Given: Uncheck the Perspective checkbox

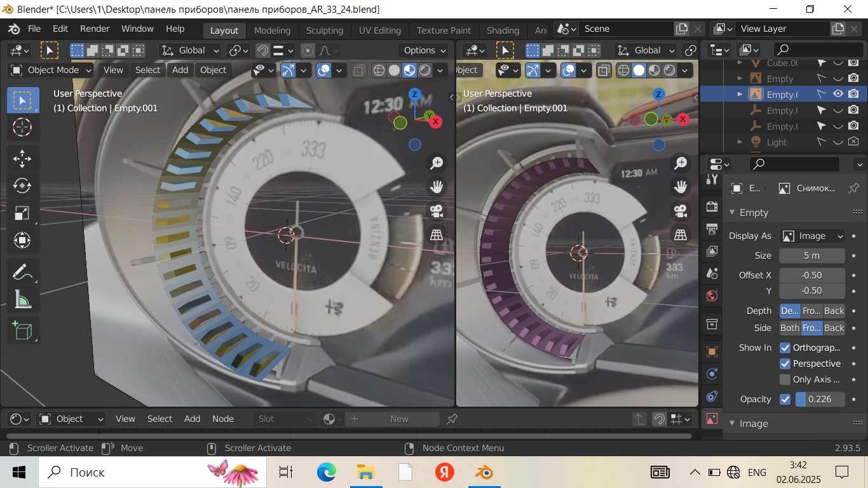Looking at the screenshot, I should click(785, 363).
